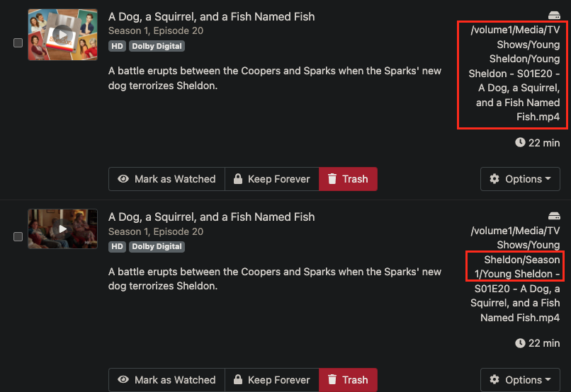Screen dimensions: 571x392
Task: Check the second episode's selection checkbox
Action: pos(18,237)
